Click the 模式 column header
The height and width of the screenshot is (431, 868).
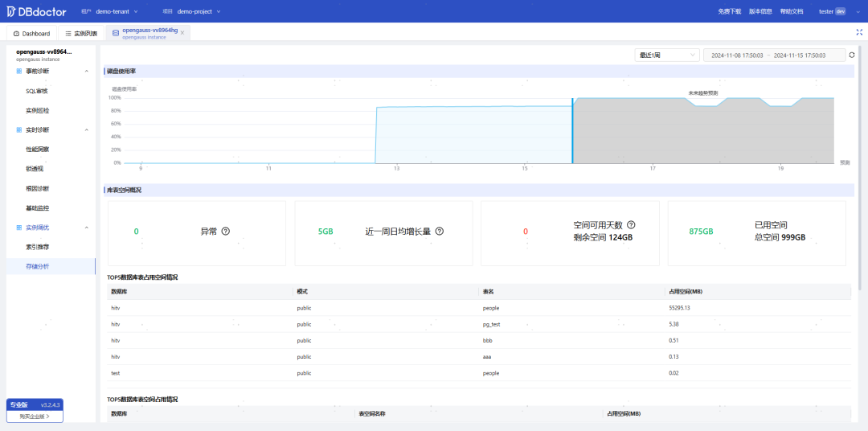tap(302, 291)
